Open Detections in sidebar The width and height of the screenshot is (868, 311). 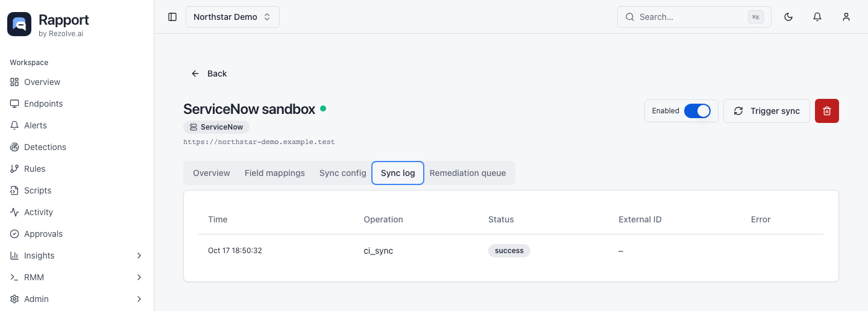pyautogui.click(x=77, y=147)
